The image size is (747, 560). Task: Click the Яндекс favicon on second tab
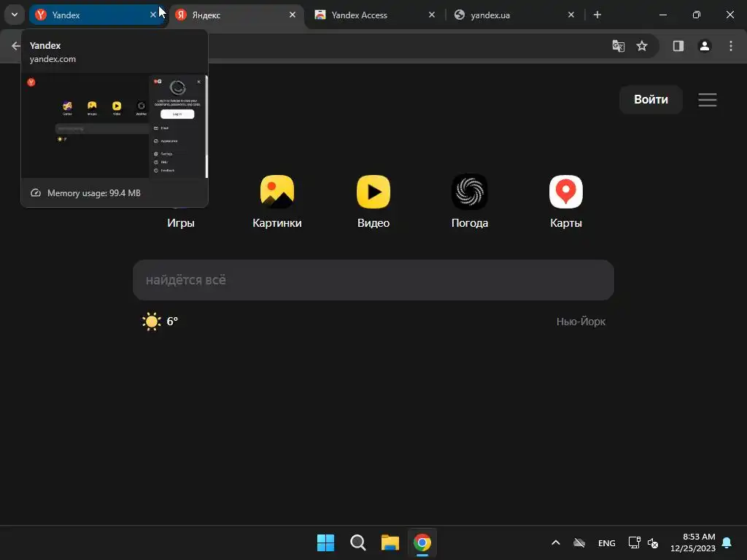pyautogui.click(x=181, y=15)
